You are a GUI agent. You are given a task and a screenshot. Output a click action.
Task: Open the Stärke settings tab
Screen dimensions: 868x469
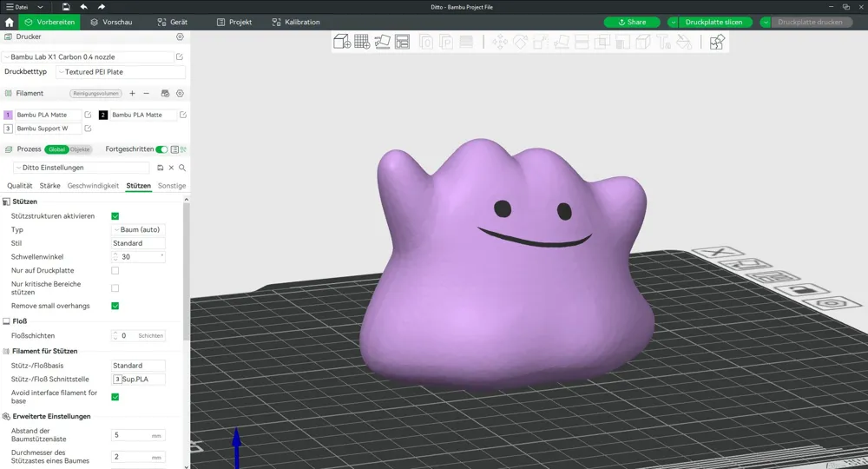click(49, 186)
